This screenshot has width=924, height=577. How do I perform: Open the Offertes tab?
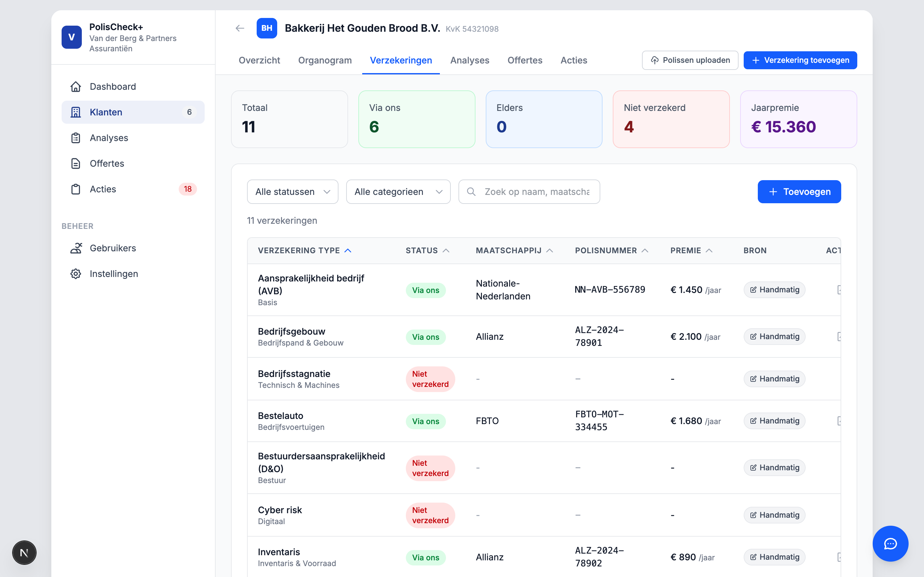(525, 60)
